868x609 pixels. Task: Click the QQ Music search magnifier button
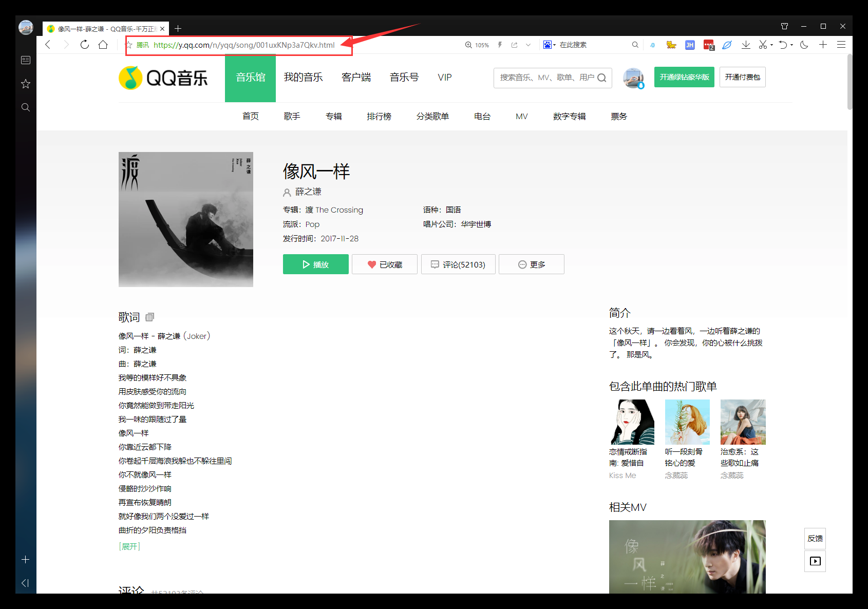(x=602, y=78)
